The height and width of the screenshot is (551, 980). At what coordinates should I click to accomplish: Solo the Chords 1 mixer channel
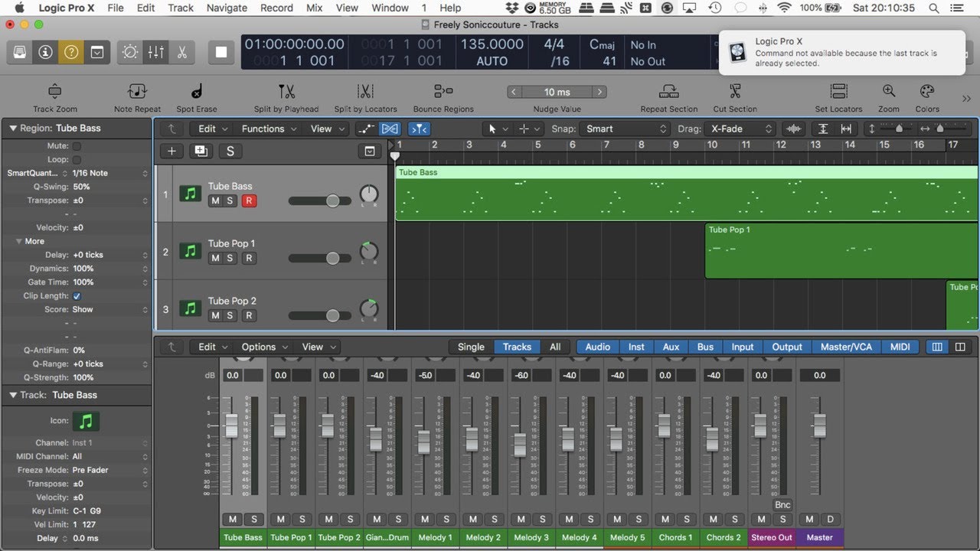pos(686,519)
